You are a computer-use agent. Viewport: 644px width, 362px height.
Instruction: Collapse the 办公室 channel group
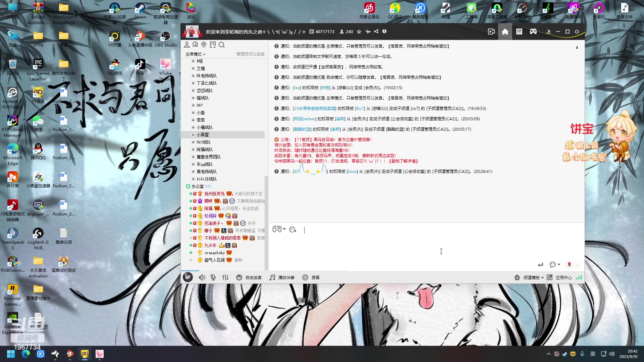pos(188,186)
